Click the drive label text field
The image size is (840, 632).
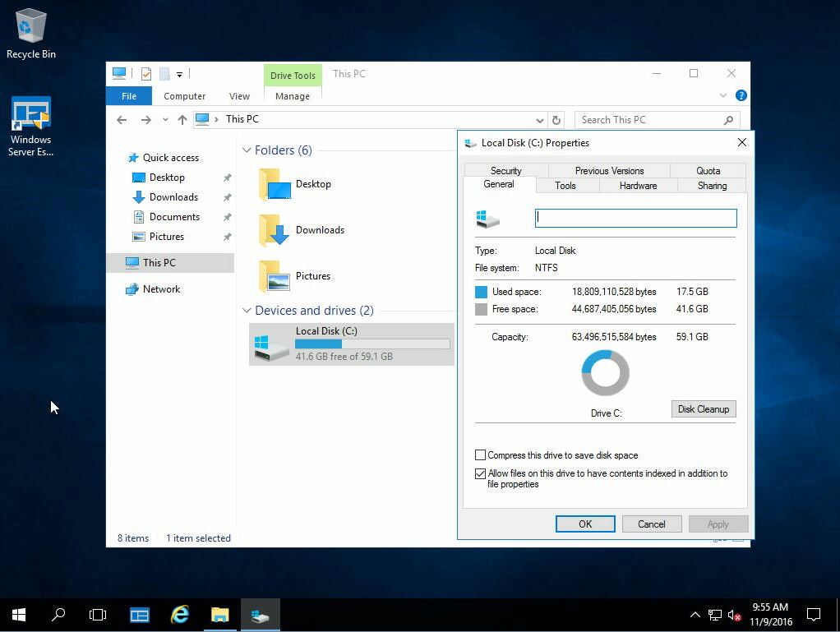[635, 218]
